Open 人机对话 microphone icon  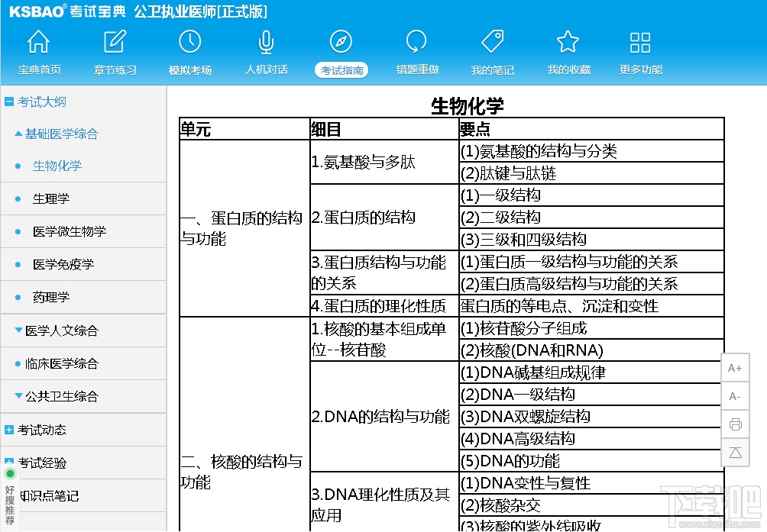click(x=266, y=42)
